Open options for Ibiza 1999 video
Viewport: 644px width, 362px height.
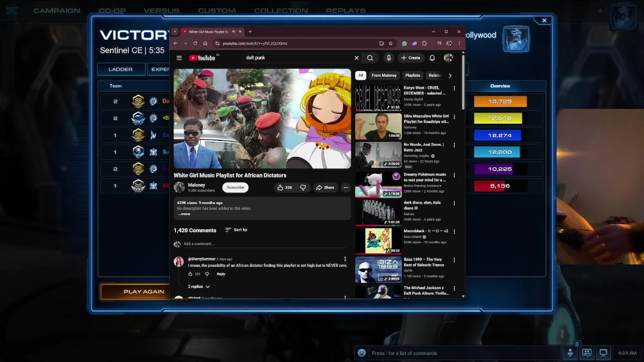pos(454,260)
